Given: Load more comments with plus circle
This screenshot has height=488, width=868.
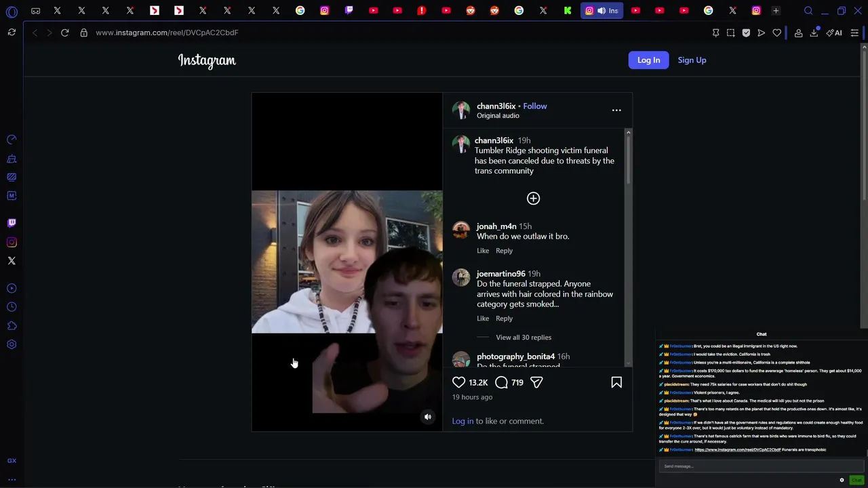Looking at the screenshot, I should [x=534, y=199].
